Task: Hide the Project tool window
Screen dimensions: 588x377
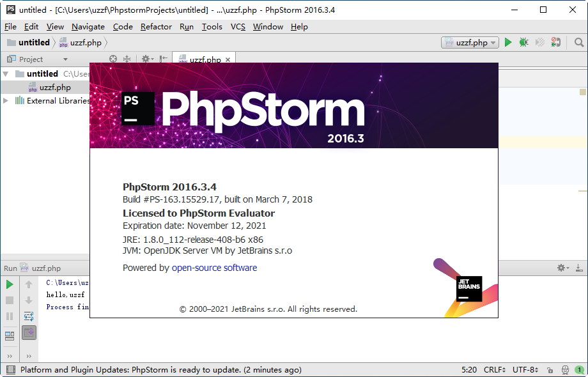Action: pos(164,59)
